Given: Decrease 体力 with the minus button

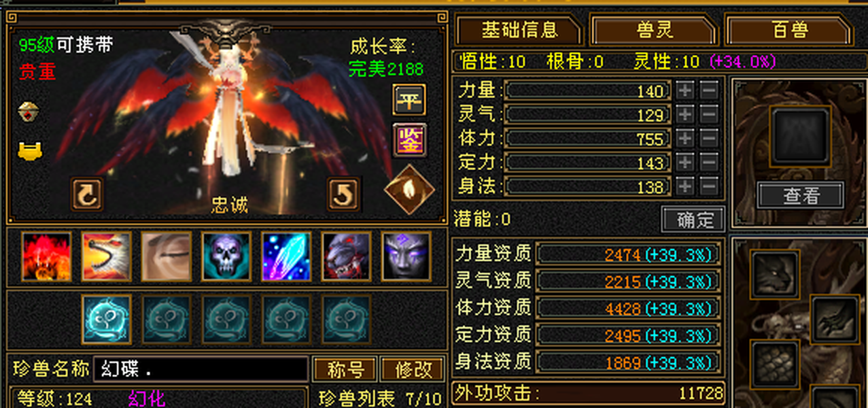Looking at the screenshot, I should (x=708, y=138).
